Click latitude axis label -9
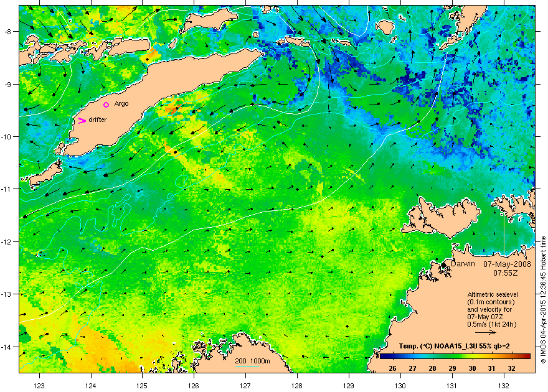The image size is (548, 392). [x=8, y=84]
